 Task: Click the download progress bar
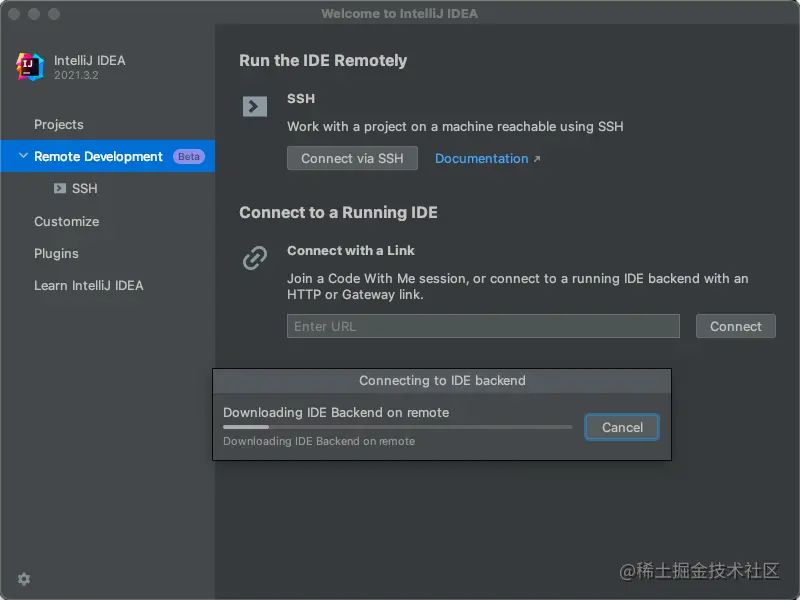coord(397,427)
